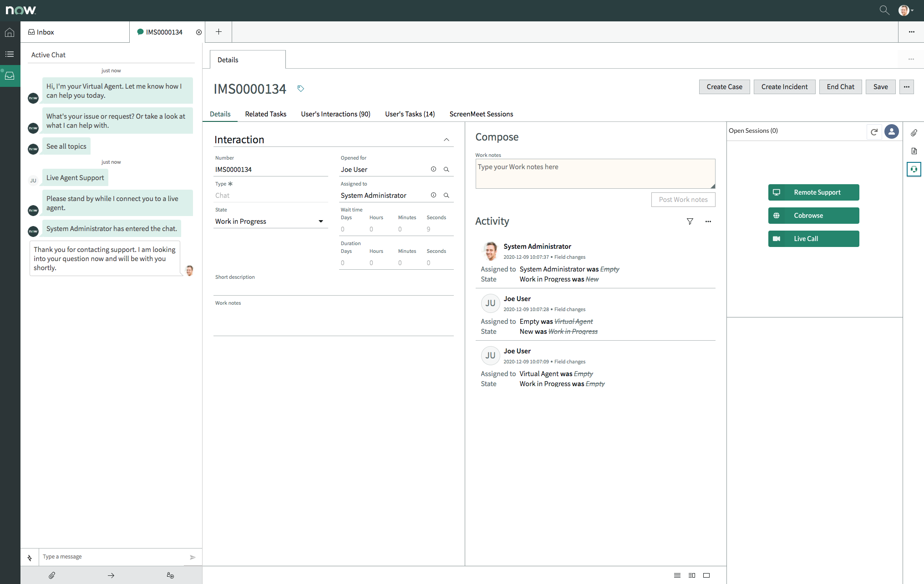This screenshot has height=584, width=924.
Task: Click the Work notes compose field
Action: (x=595, y=173)
